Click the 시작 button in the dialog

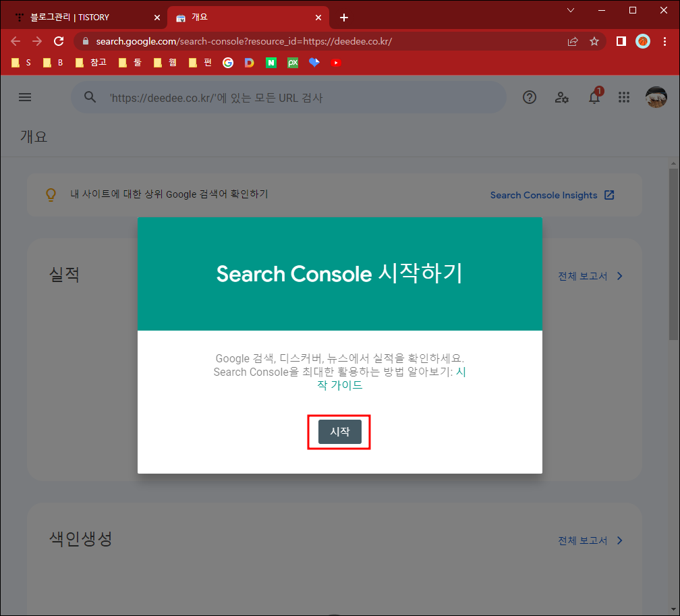(339, 432)
